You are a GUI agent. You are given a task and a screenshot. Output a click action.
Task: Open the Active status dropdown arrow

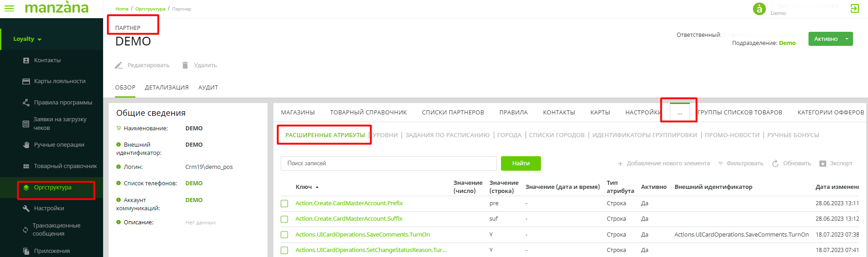pyautogui.click(x=847, y=39)
